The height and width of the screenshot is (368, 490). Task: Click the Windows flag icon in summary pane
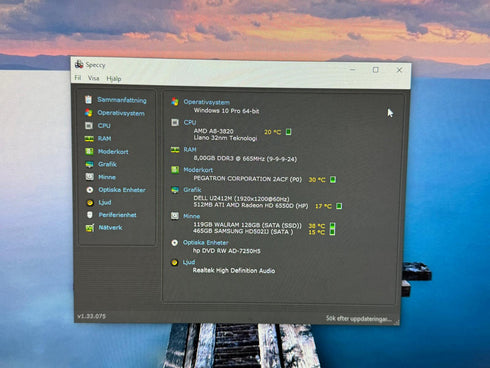[175, 102]
